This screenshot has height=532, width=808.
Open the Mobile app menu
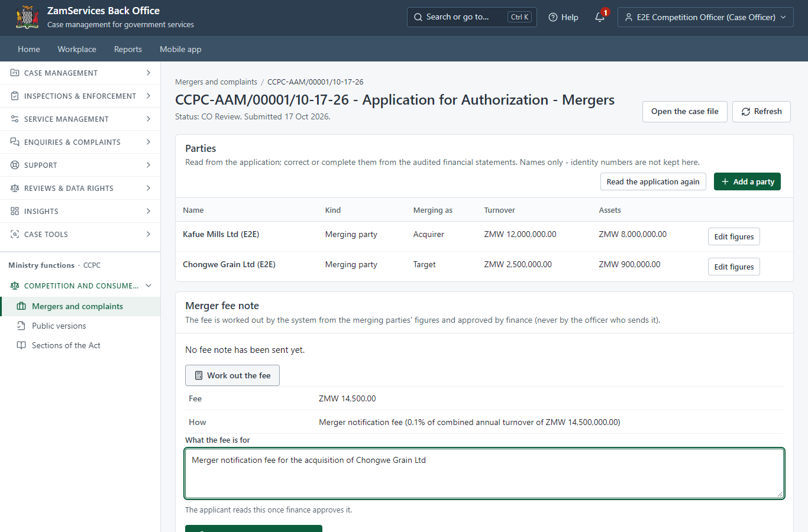(x=180, y=49)
